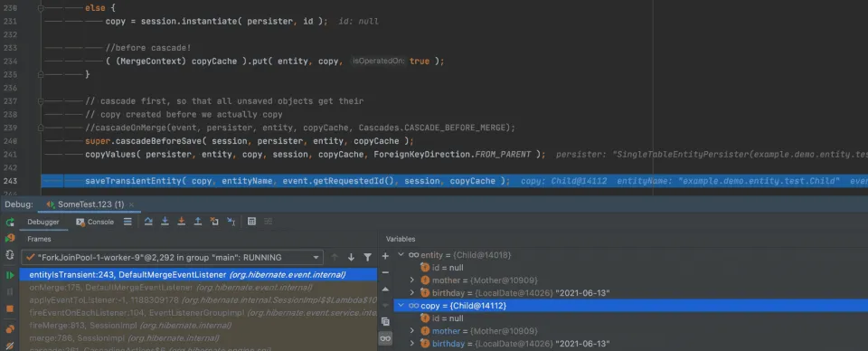Screen dimensions: 868x351
Task: Add a new watch with plus icon
Action: (x=385, y=256)
